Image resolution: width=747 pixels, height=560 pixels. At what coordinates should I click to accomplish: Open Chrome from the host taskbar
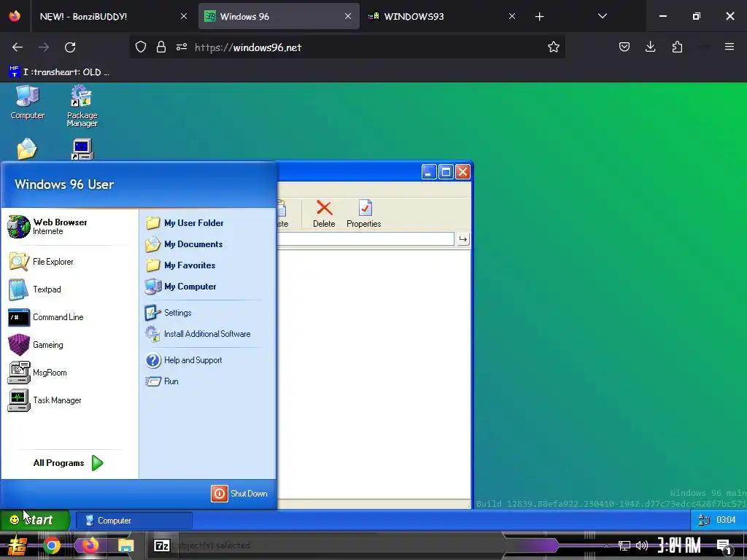(x=52, y=545)
